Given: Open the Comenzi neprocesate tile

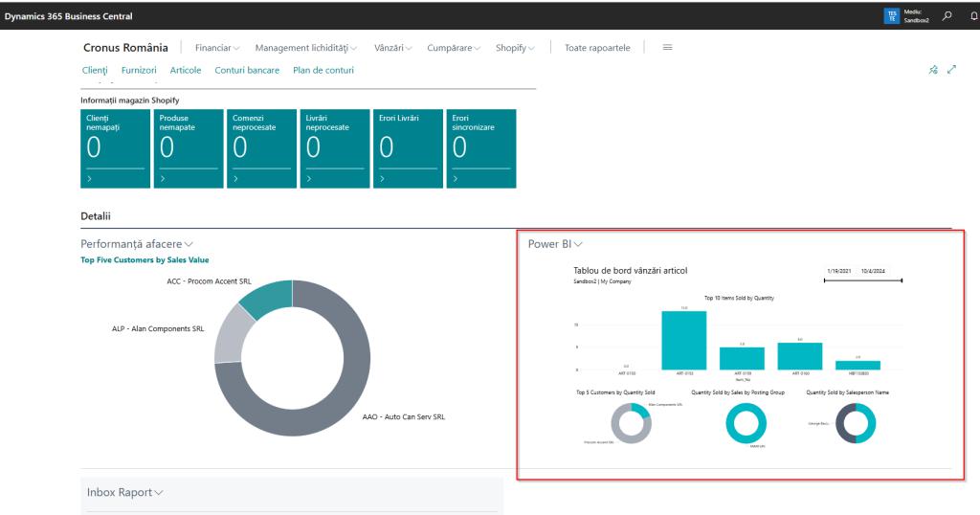Looking at the screenshot, I should (x=261, y=148).
